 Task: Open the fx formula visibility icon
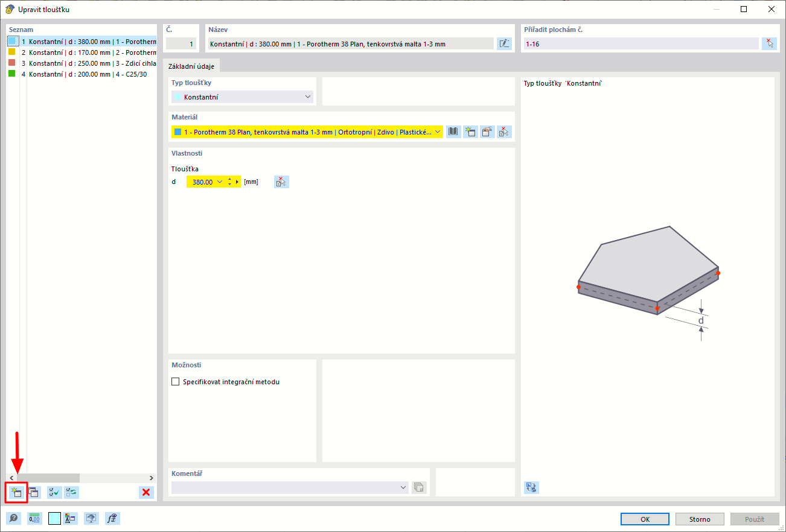(111, 518)
